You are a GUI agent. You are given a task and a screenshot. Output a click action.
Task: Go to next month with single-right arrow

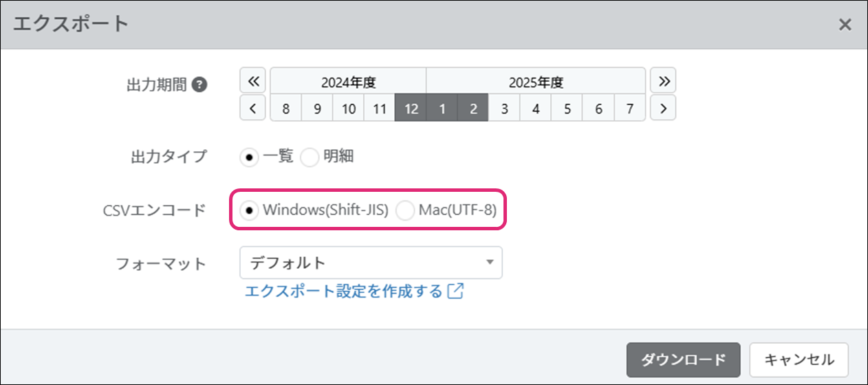tap(663, 108)
